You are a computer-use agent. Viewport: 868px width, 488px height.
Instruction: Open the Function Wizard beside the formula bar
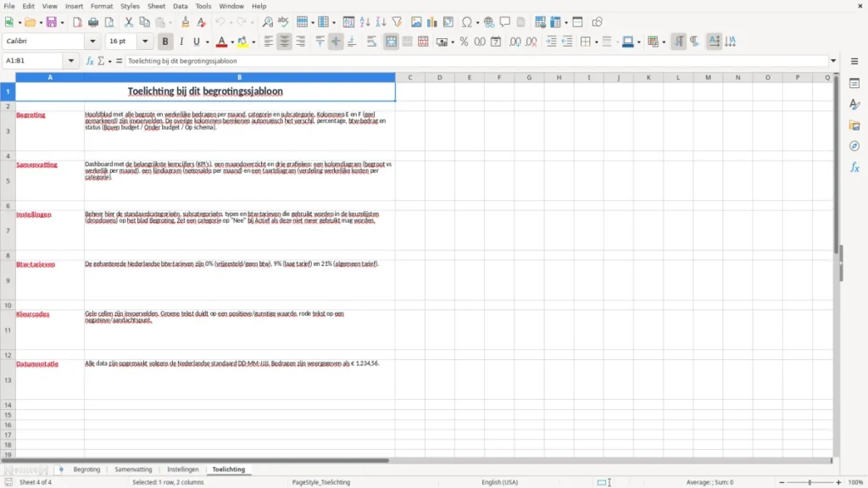90,61
